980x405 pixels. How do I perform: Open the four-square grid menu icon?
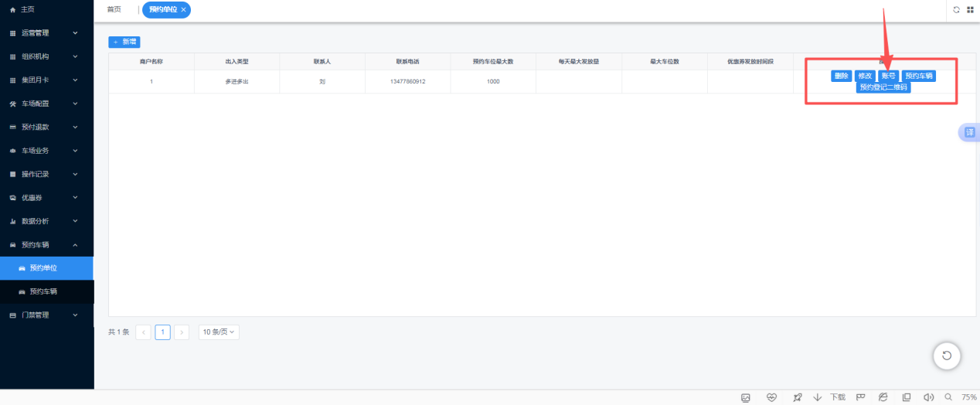(970, 9)
